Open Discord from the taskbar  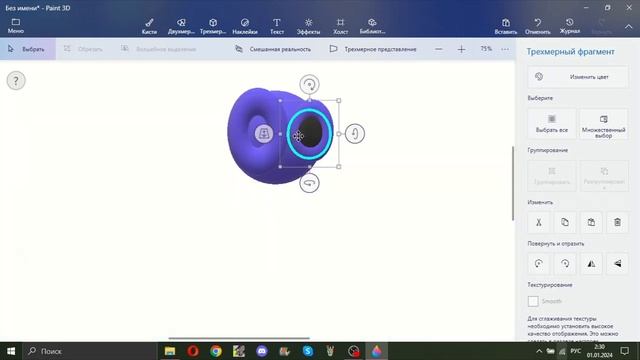pos(262,351)
